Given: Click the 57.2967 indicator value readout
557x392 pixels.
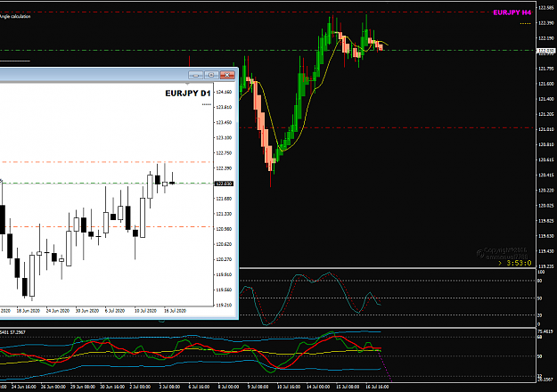Looking at the screenshot, I should [x=19, y=332].
